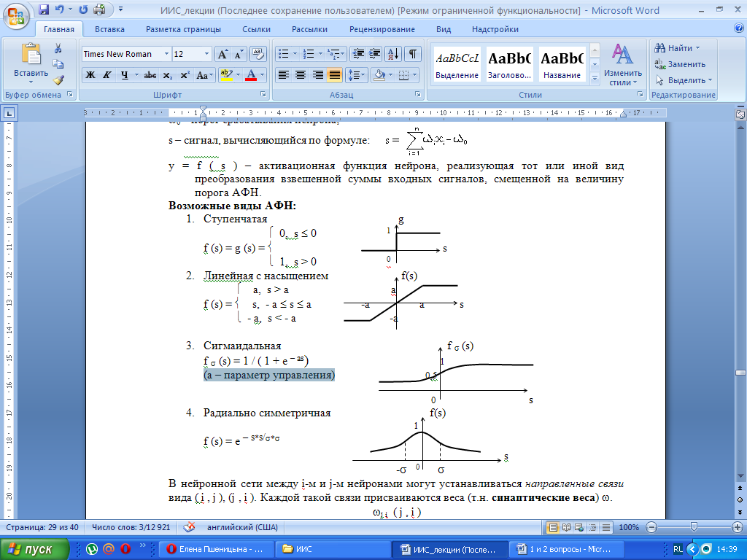The image size is (747, 560).
Task: Toggle show paragraph marks ¶
Action: (413, 54)
